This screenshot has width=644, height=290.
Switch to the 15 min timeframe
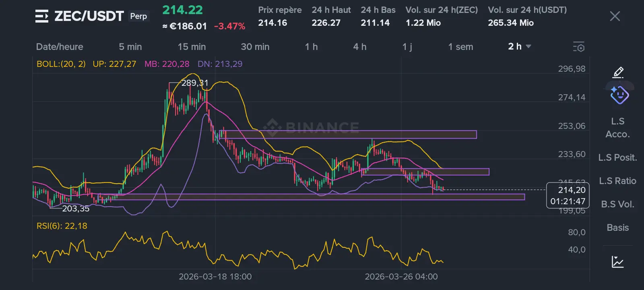192,47
